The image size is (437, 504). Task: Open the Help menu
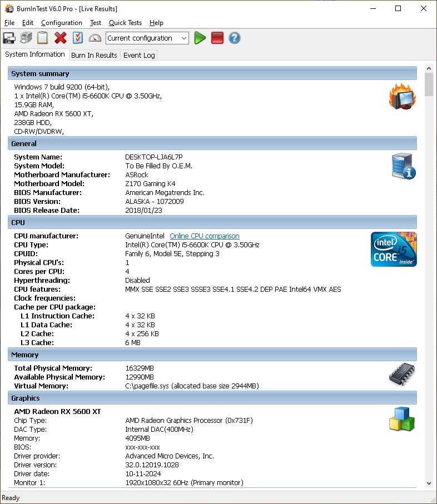tap(156, 23)
